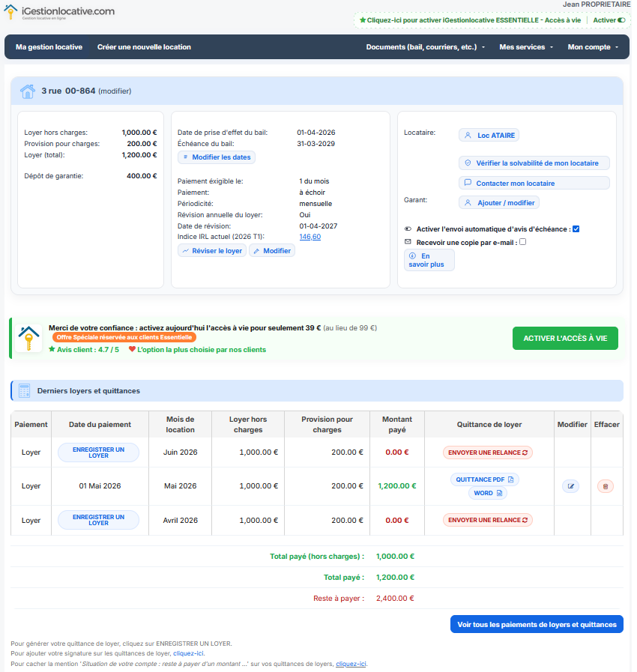637x672 pixels.
Task: Click the Reste à payer 2,400.00 € value
Action: click(x=395, y=599)
